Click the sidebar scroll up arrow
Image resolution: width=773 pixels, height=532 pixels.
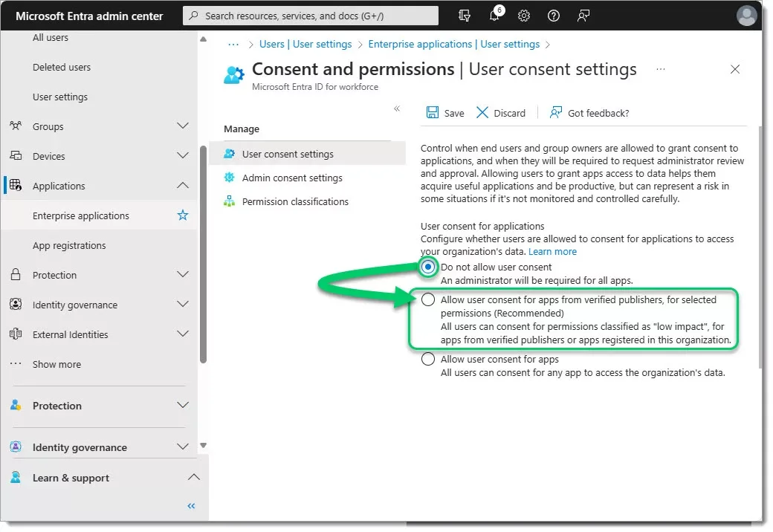point(203,39)
